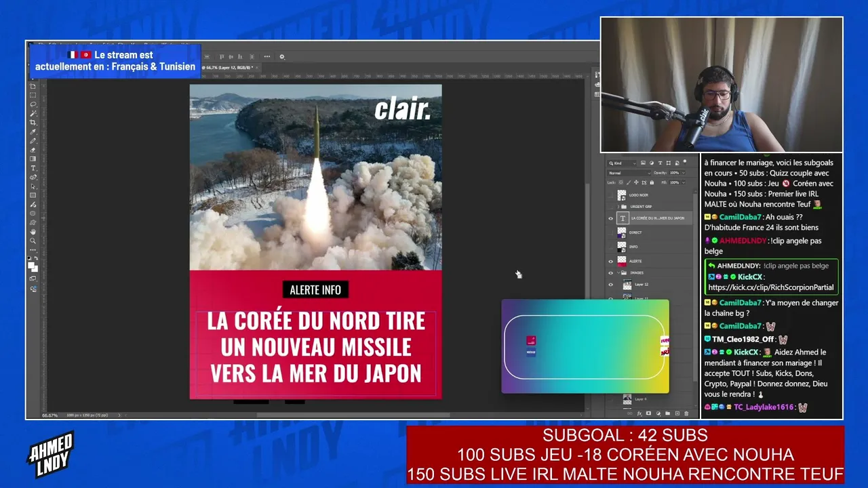Hide the LA CORÉE DU N... text layer
Viewport: 868px width, 488px height.
coord(610,218)
